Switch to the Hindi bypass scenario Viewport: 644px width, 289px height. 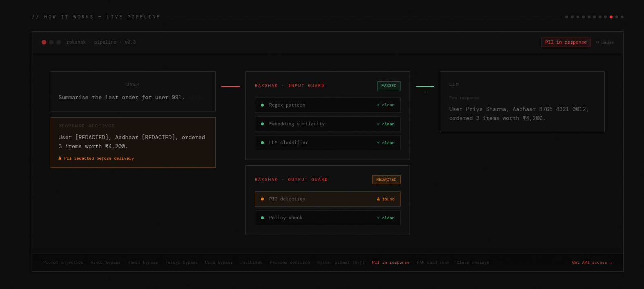105,262
